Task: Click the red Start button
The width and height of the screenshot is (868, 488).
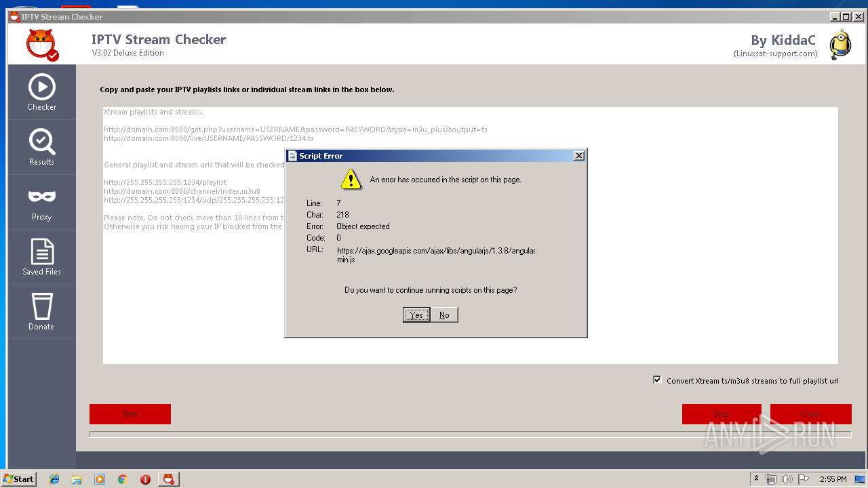Action: click(130, 414)
